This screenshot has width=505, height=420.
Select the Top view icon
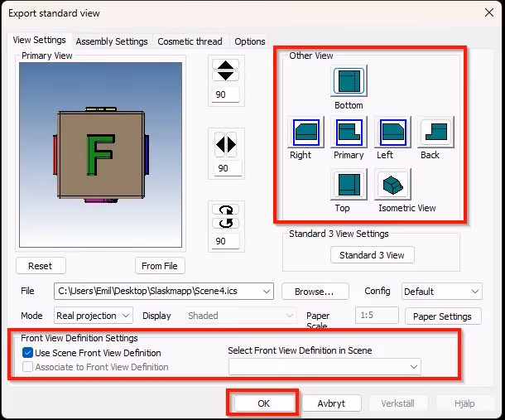coord(349,185)
